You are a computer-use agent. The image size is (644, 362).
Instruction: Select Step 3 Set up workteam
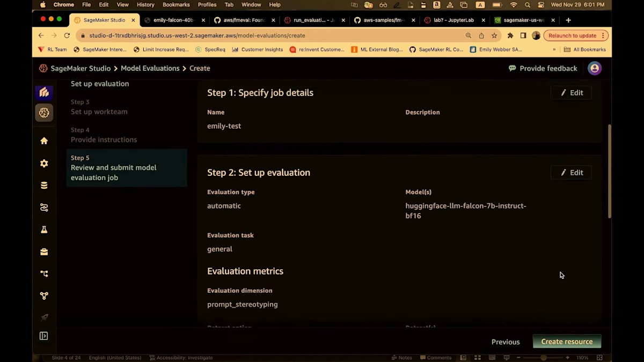[x=99, y=107]
